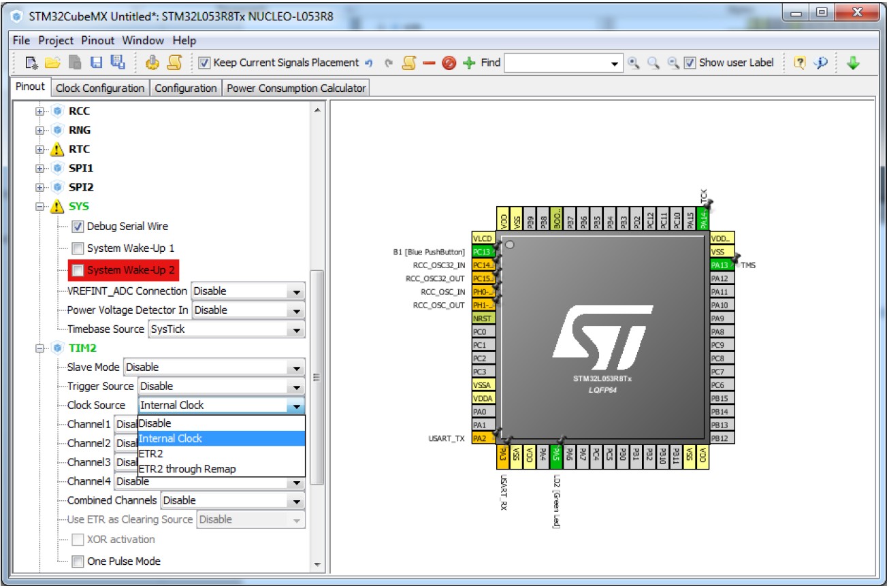
Task: Click the green download arrow icon
Action: point(853,63)
